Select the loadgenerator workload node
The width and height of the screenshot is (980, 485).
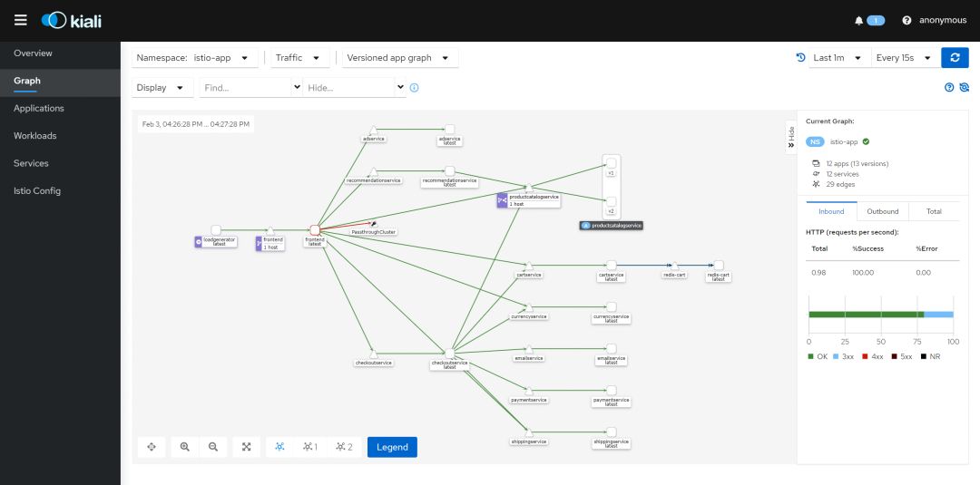point(216,230)
